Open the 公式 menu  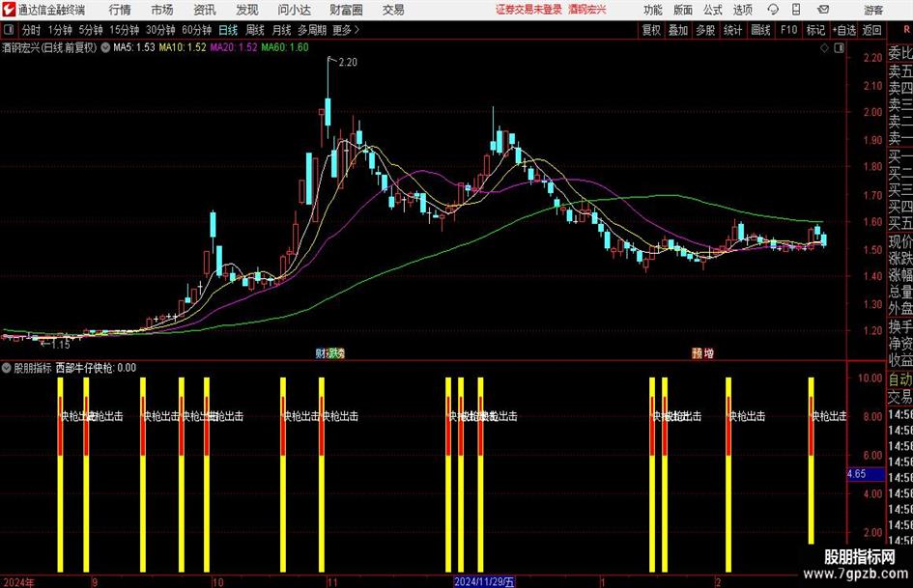(x=713, y=10)
